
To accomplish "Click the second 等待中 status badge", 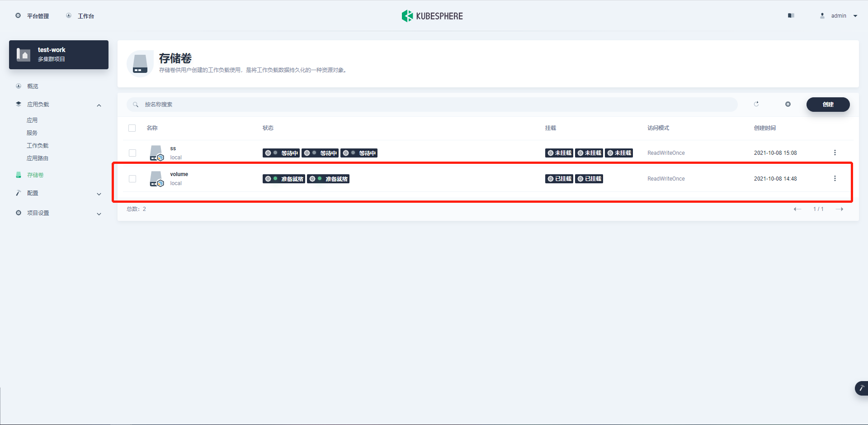I will [320, 153].
